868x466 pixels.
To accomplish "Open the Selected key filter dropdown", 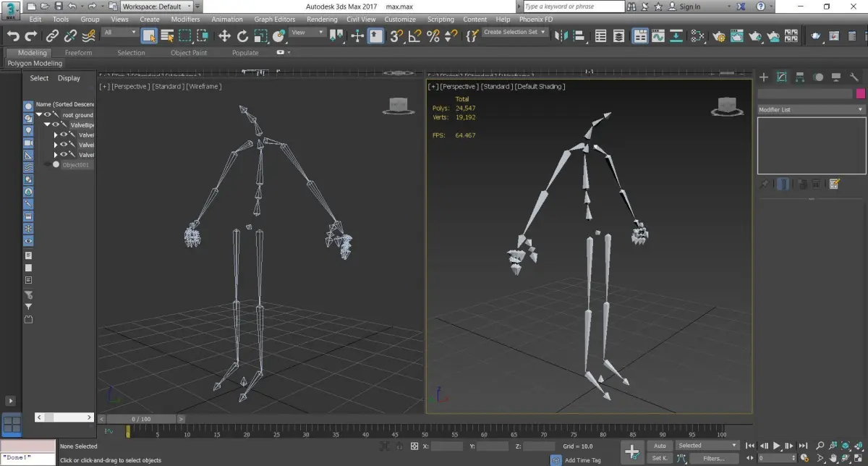I will coord(707,446).
